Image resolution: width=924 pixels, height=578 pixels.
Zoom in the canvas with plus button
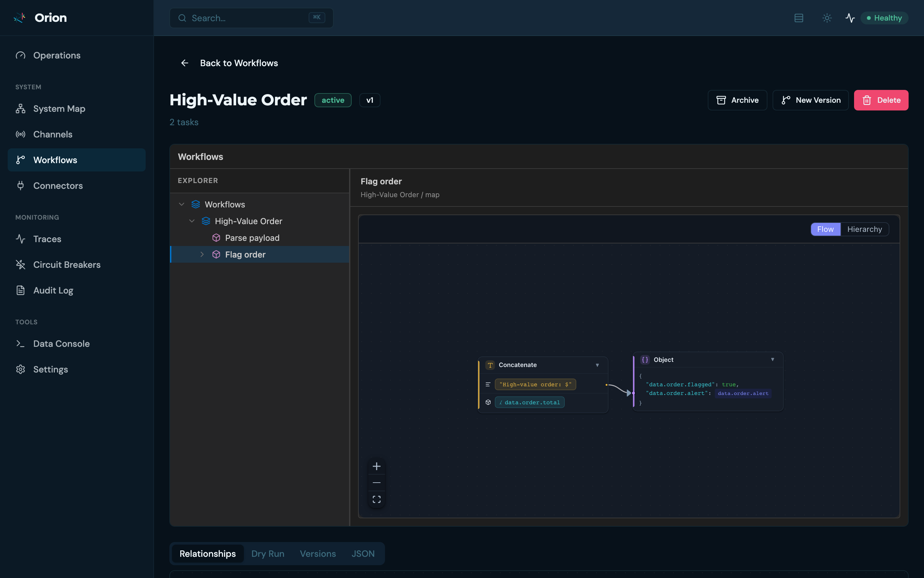[x=376, y=466]
